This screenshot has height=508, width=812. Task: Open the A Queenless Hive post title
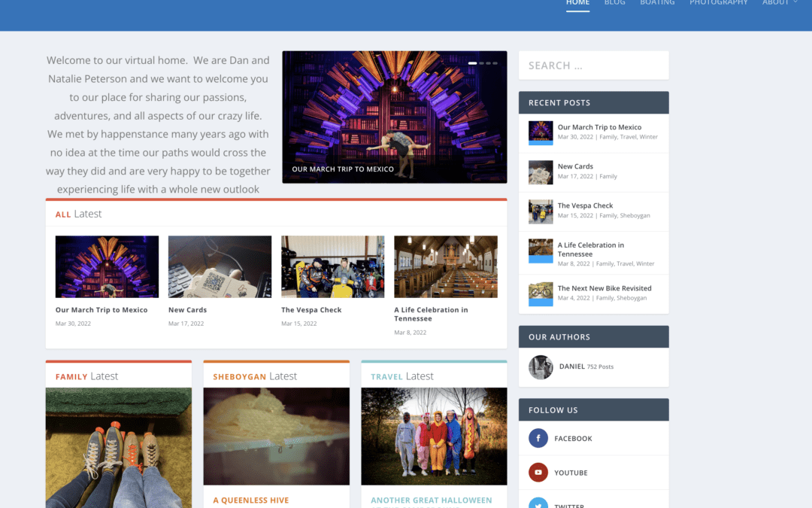point(250,500)
